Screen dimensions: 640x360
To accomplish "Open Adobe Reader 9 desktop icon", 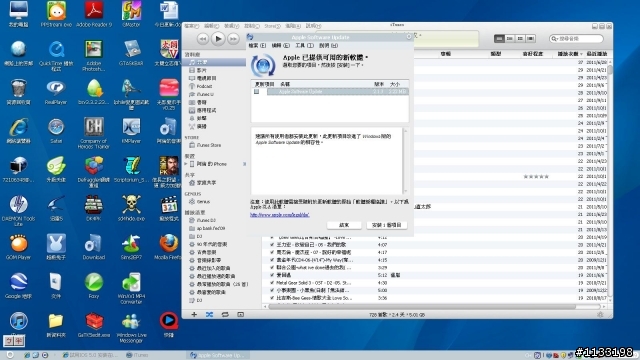I will coord(94,15).
